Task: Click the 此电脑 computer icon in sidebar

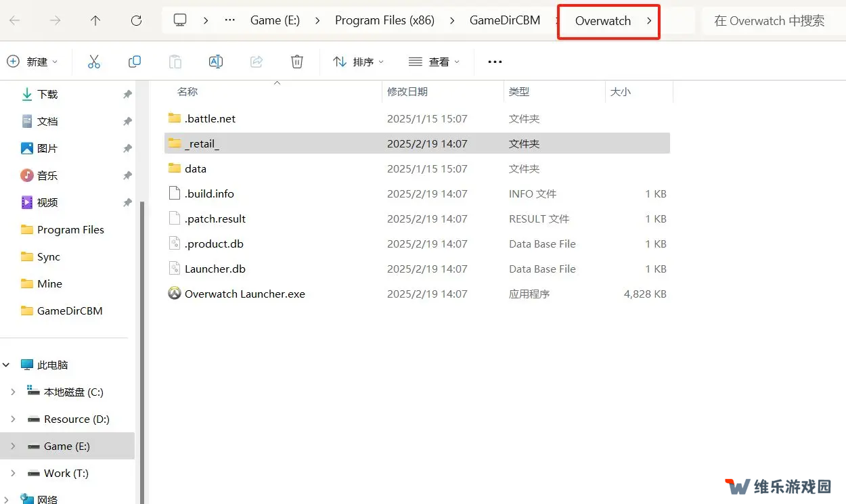Action: 27,365
